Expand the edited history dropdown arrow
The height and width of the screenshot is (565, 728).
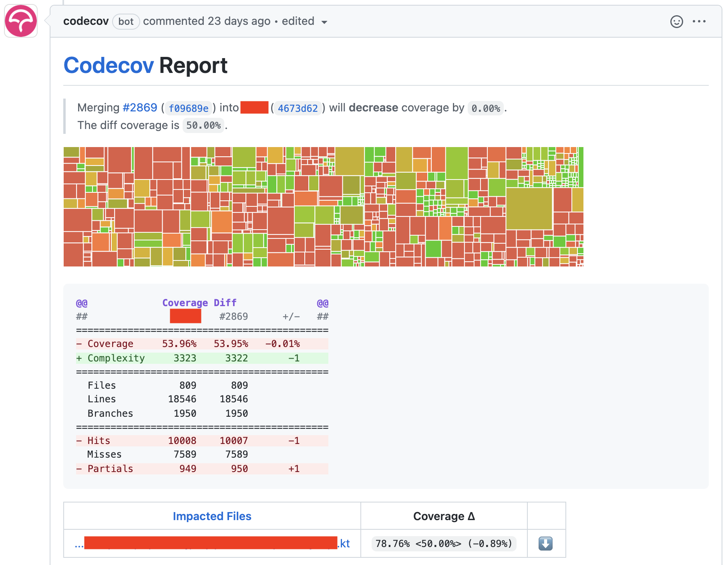[x=324, y=22]
